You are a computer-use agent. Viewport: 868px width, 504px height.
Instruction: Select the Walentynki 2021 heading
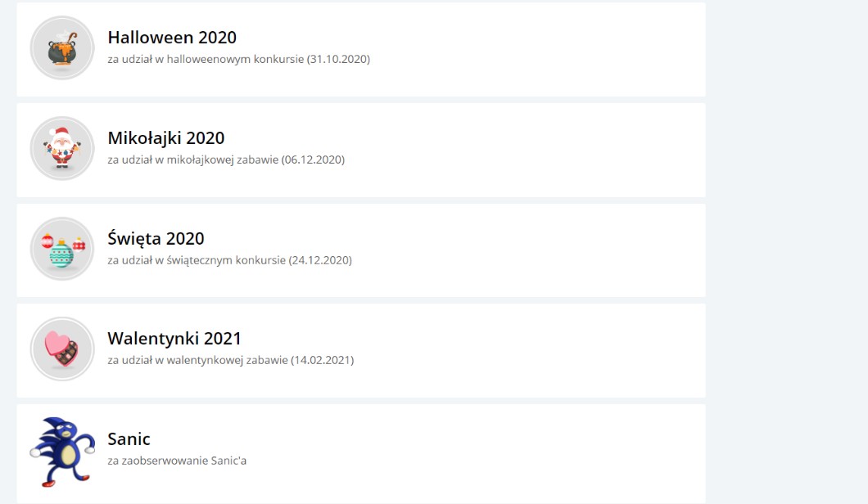click(174, 339)
